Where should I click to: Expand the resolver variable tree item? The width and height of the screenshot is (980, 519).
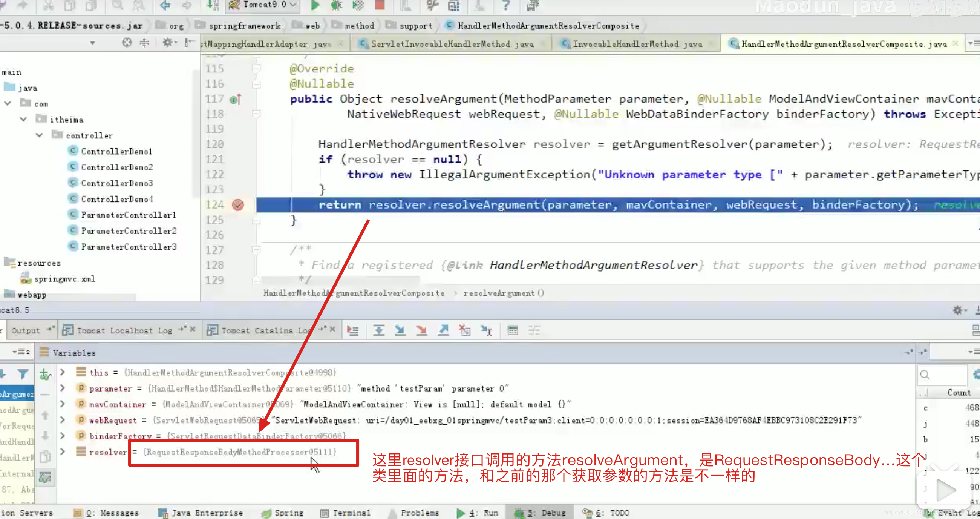(62, 451)
